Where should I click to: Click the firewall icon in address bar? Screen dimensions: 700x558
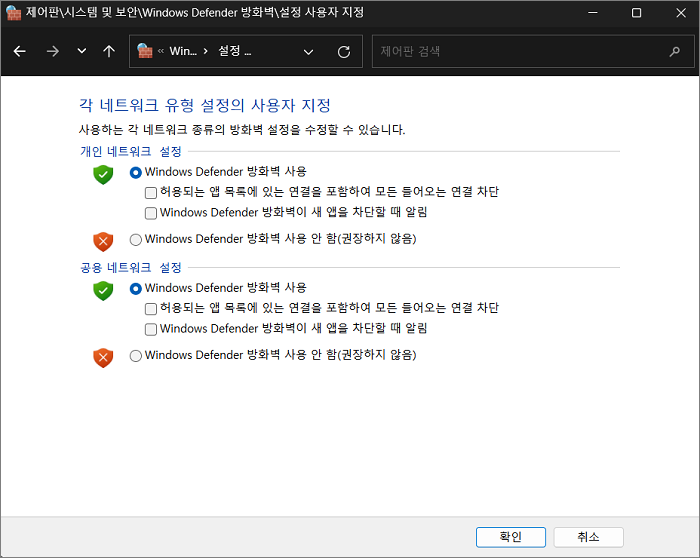(x=145, y=51)
